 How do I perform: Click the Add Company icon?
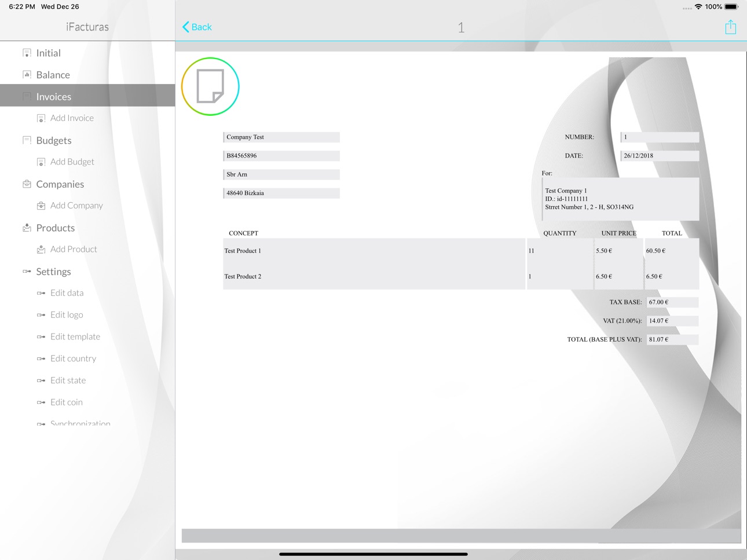pos(41,206)
